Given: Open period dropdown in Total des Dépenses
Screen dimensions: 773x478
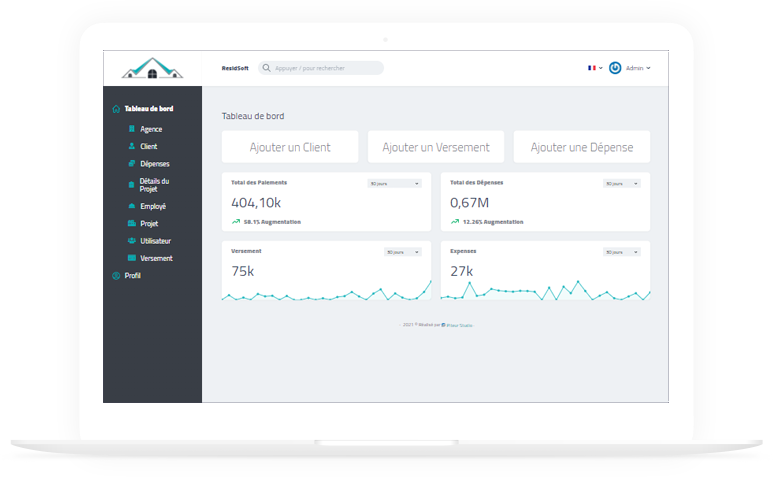Looking at the screenshot, I should (x=622, y=183).
